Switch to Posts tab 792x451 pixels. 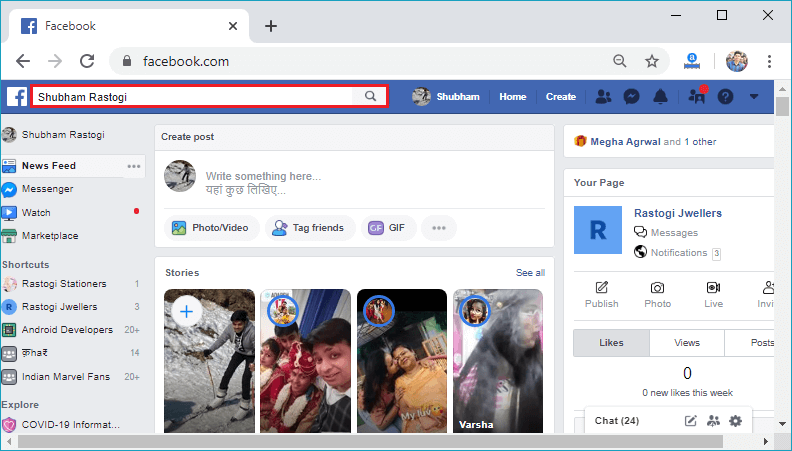click(750, 343)
